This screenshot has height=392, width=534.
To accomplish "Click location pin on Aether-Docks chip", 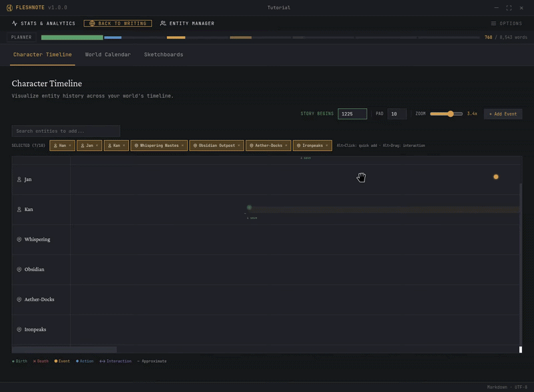I will pyautogui.click(x=252, y=146).
